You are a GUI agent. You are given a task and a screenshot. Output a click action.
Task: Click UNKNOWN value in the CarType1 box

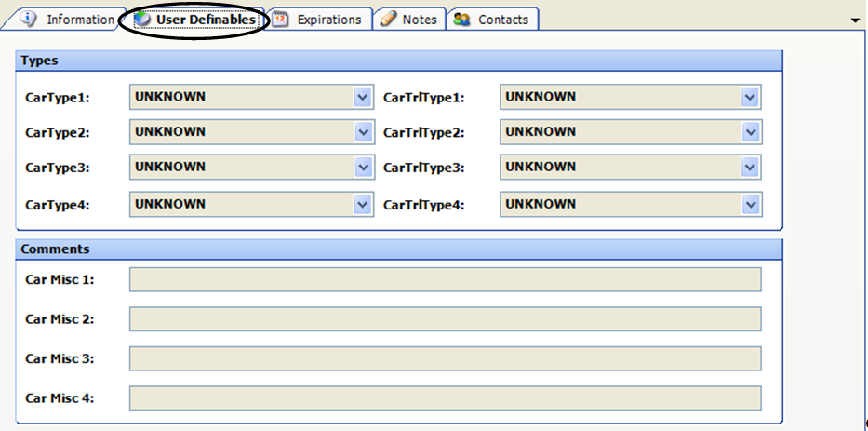(170, 97)
